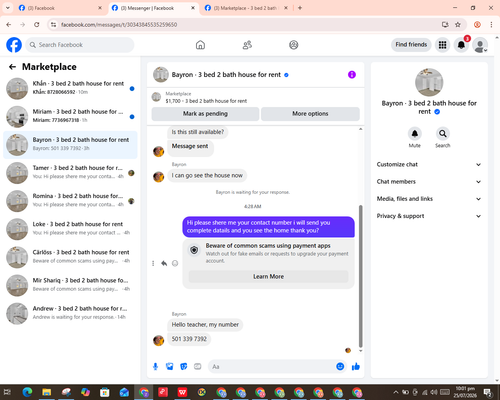
Task: Click the Marketplace listing thumbnail in header
Action: pyautogui.click(x=156, y=97)
